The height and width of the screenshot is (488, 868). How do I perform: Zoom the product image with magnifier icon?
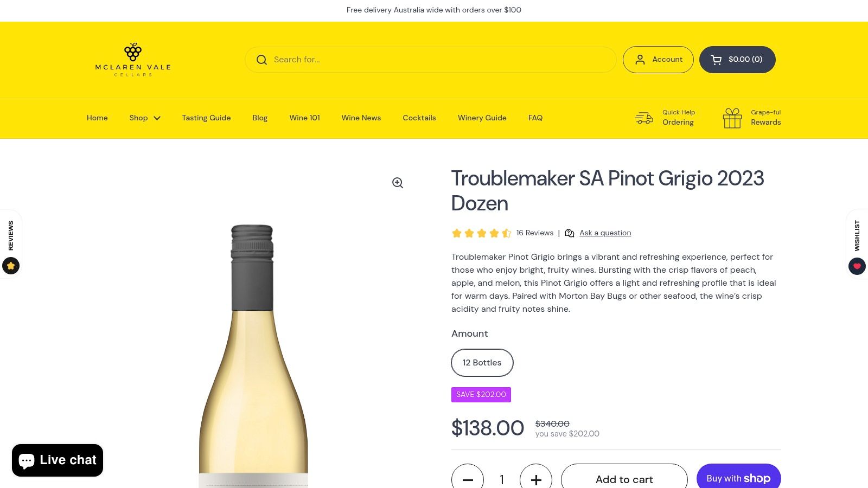click(398, 183)
